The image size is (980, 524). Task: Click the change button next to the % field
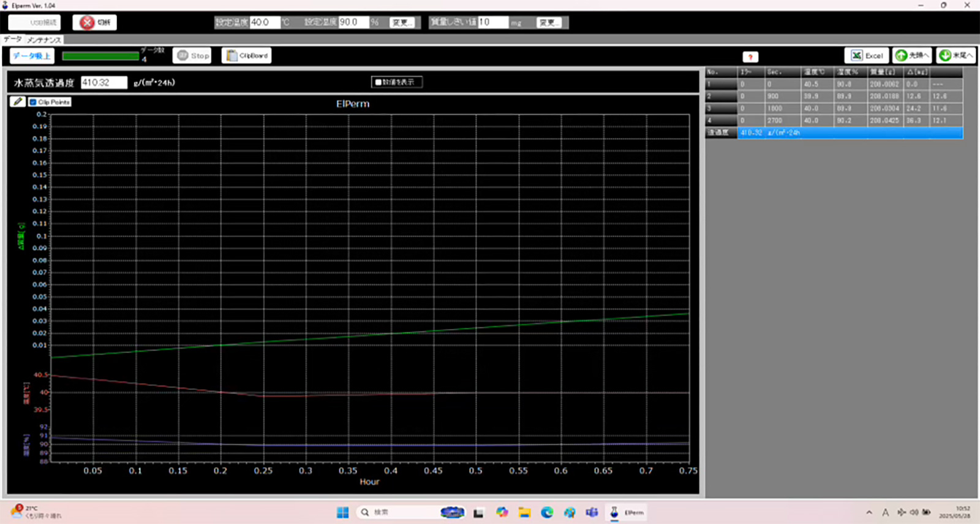pos(402,23)
